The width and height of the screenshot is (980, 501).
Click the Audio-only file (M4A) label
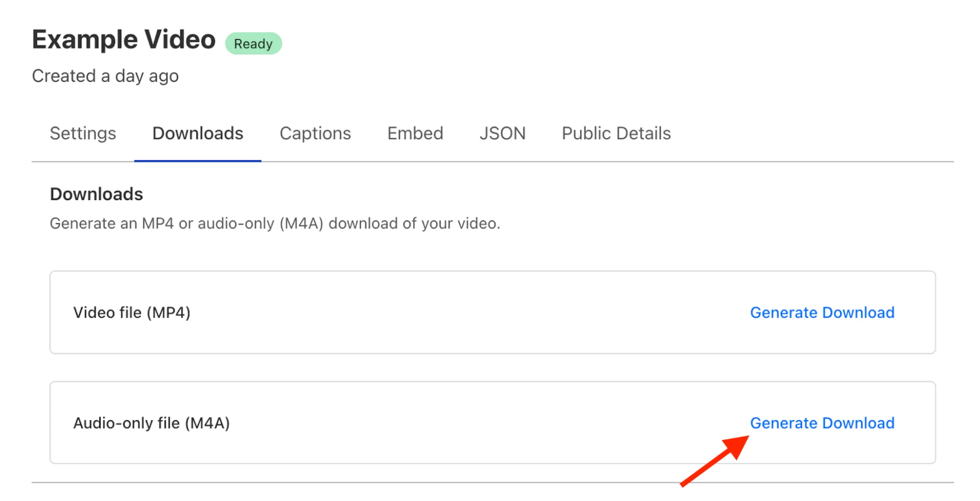(152, 423)
